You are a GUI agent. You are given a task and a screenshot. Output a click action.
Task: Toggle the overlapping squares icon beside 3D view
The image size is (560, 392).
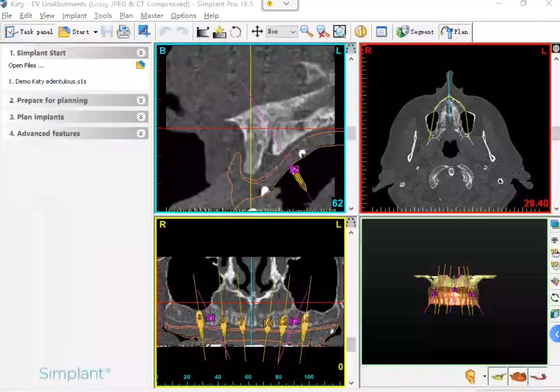555,224
